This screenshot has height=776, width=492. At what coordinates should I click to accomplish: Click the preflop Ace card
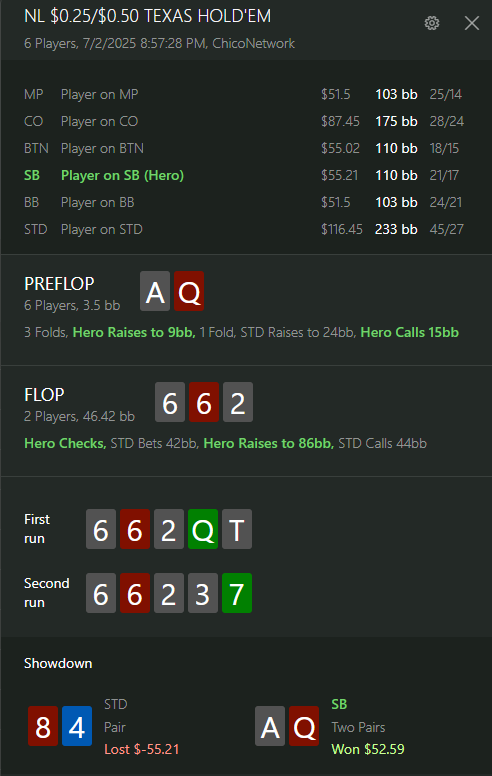[155, 291]
